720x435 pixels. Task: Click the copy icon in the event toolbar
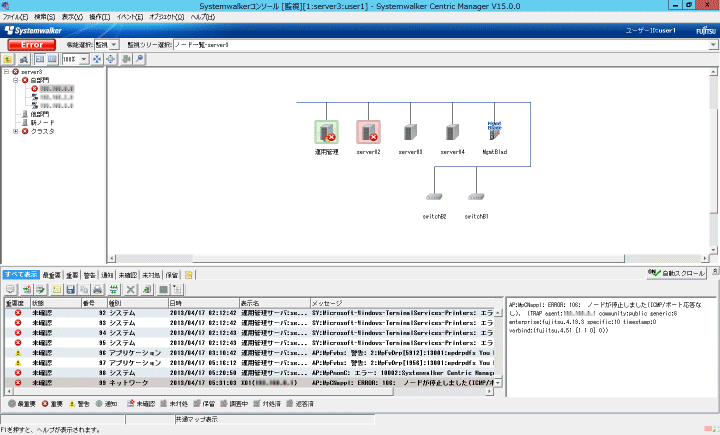coord(84,289)
